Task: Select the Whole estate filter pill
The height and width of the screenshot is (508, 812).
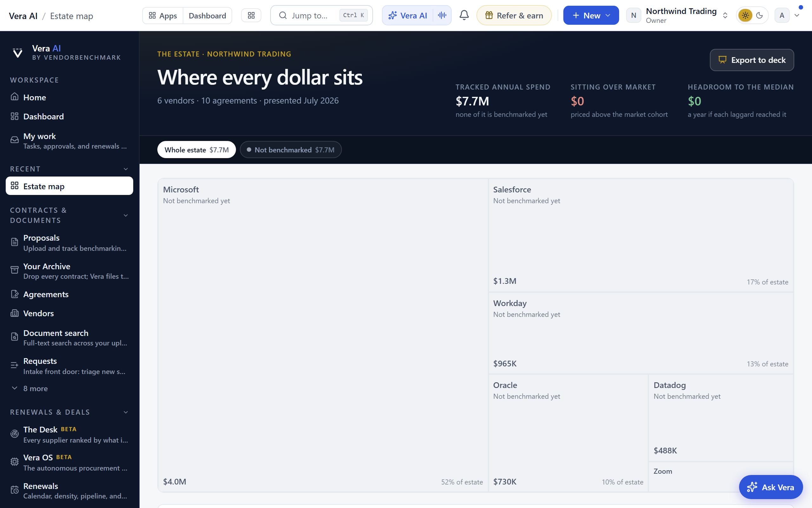Action: pos(197,150)
